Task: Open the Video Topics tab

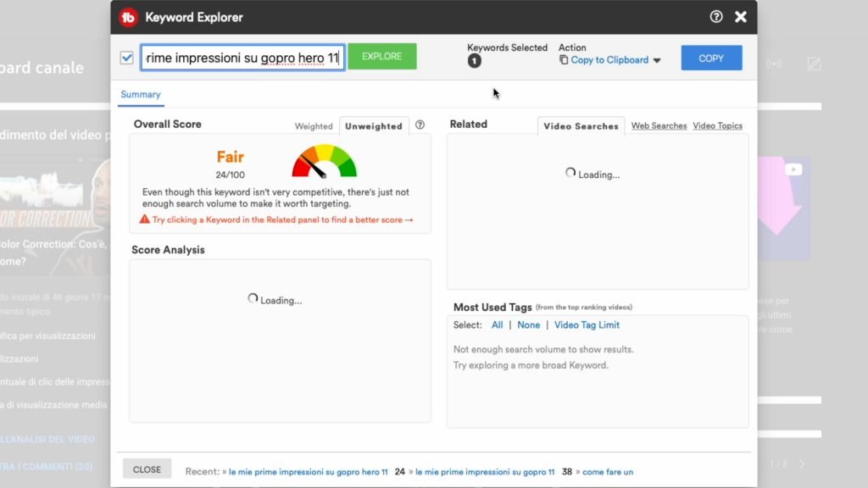Action: point(717,125)
